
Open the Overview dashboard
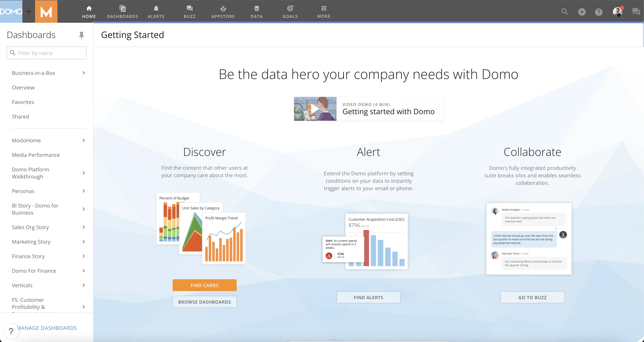coord(23,88)
